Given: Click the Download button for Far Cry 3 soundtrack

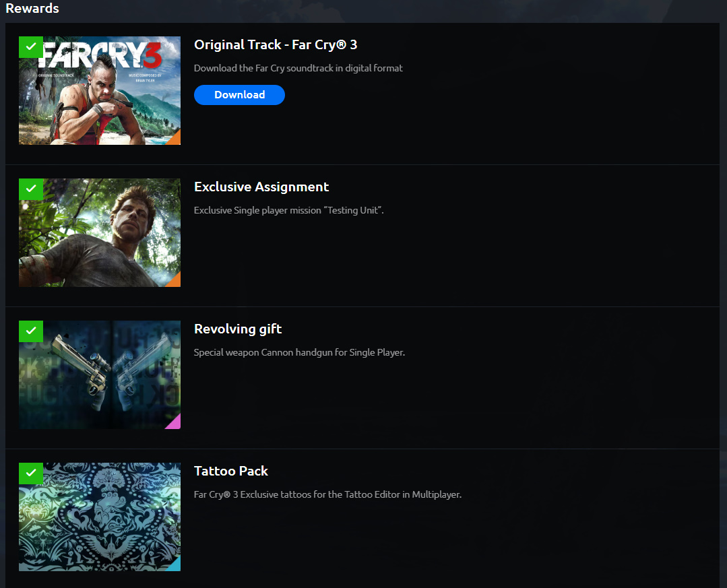Looking at the screenshot, I should pyautogui.click(x=239, y=95).
